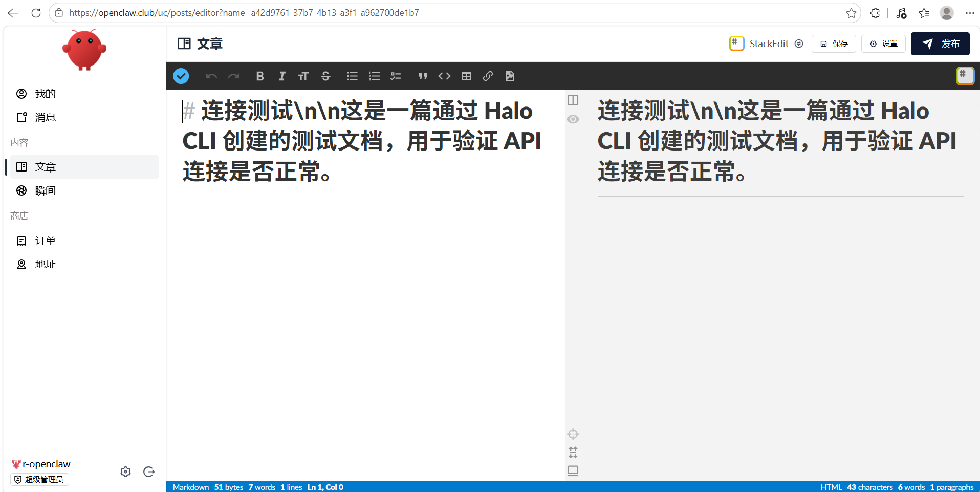Insert an ordered numbered list
The width and height of the screenshot is (980, 492).
coord(374,76)
